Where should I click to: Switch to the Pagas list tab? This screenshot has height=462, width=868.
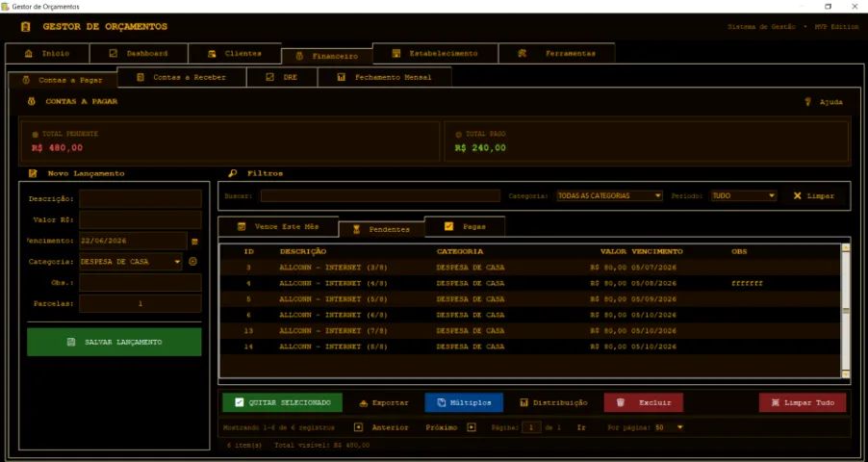465,226
